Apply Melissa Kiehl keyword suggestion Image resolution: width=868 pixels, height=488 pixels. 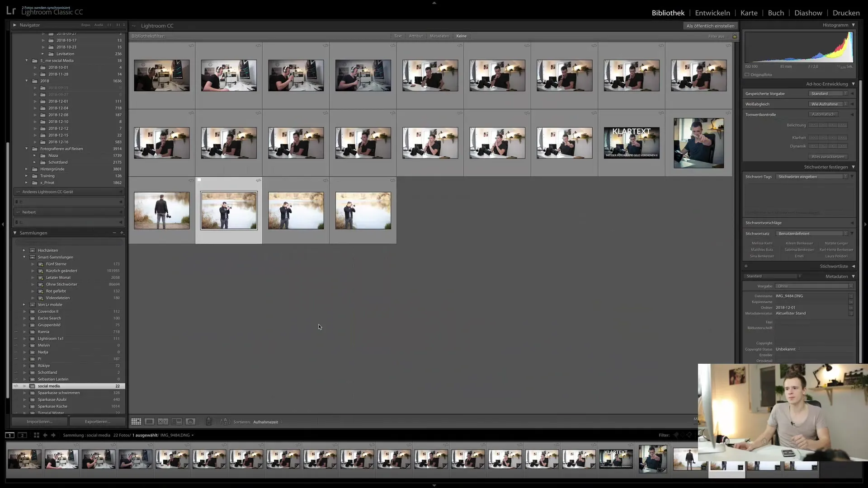(762, 243)
